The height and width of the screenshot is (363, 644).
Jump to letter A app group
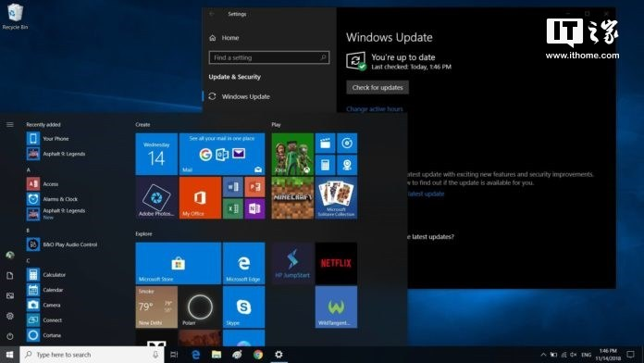tap(29, 169)
